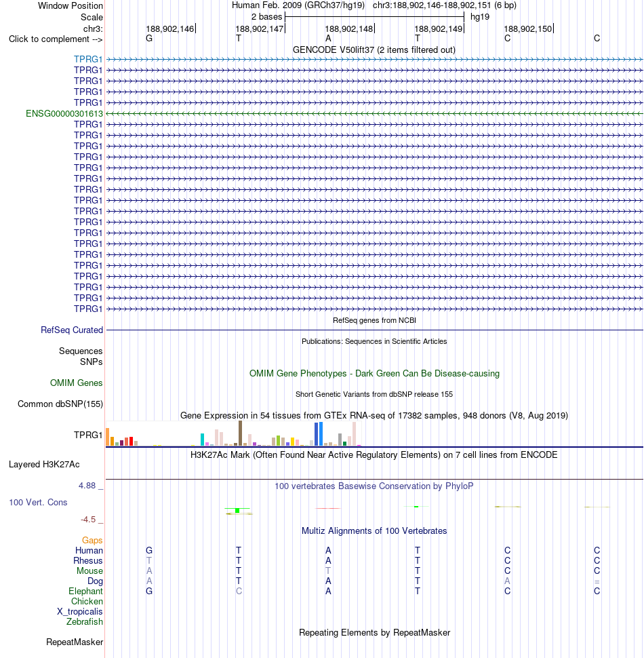Click the Scale label

coord(92,17)
